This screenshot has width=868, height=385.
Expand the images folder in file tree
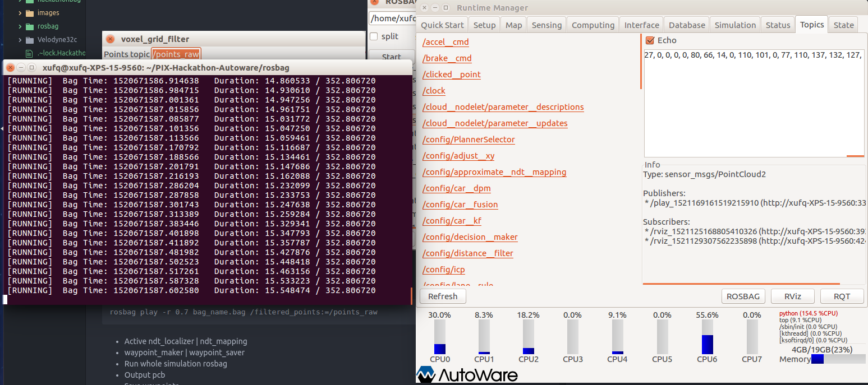click(20, 13)
